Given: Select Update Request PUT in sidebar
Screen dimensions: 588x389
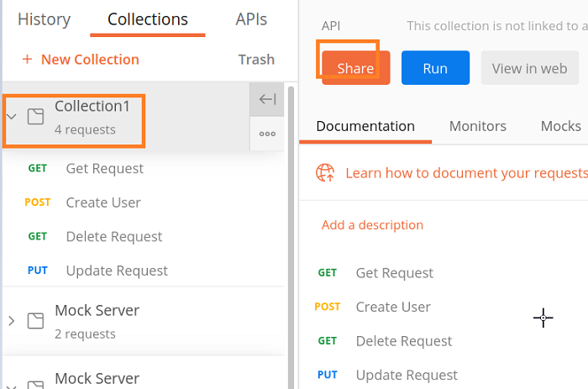Looking at the screenshot, I should 117,271.
